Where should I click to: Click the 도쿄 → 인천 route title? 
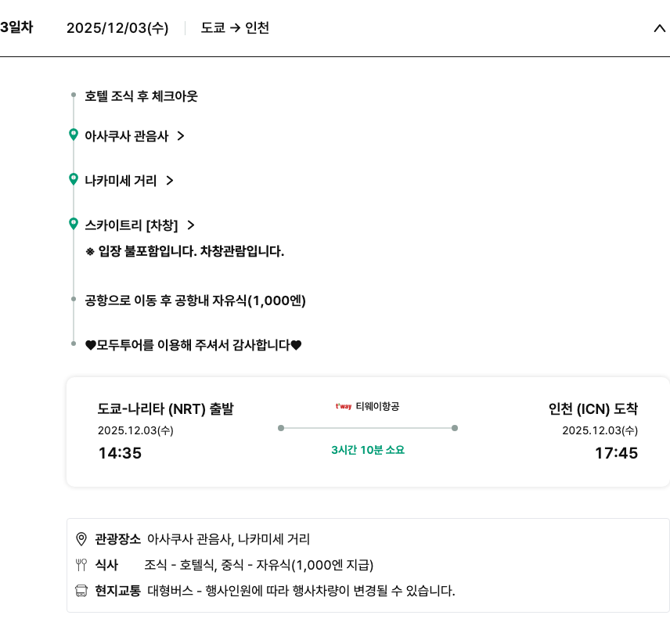point(235,28)
